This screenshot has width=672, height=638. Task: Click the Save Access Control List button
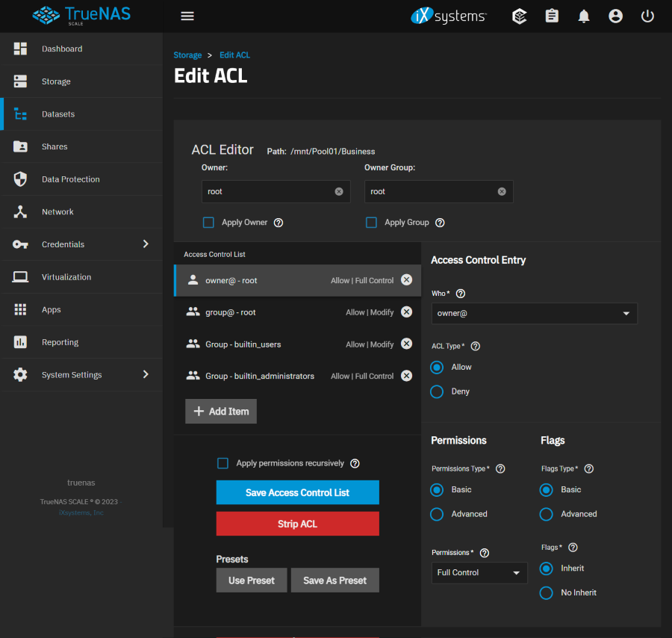point(297,492)
